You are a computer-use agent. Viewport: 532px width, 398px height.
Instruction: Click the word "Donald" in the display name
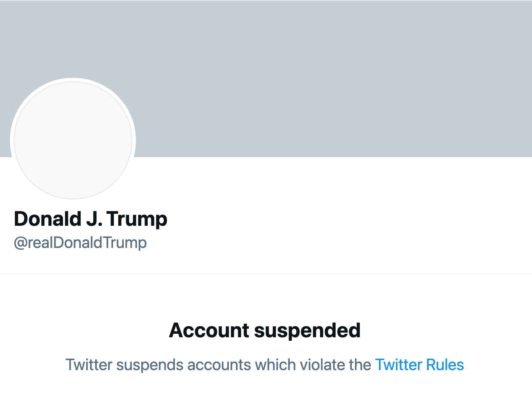pyautogui.click(x=48, y=219)
